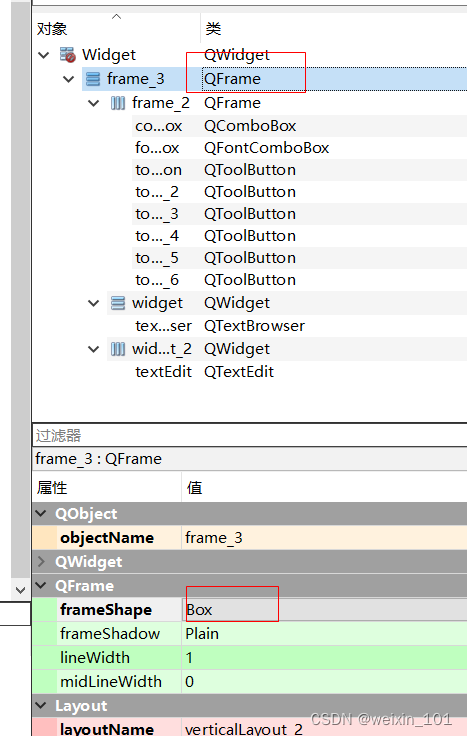Screen dimensions: 467x736
Task: Click QComboBox class cell
Action: [x=250, y=126]
